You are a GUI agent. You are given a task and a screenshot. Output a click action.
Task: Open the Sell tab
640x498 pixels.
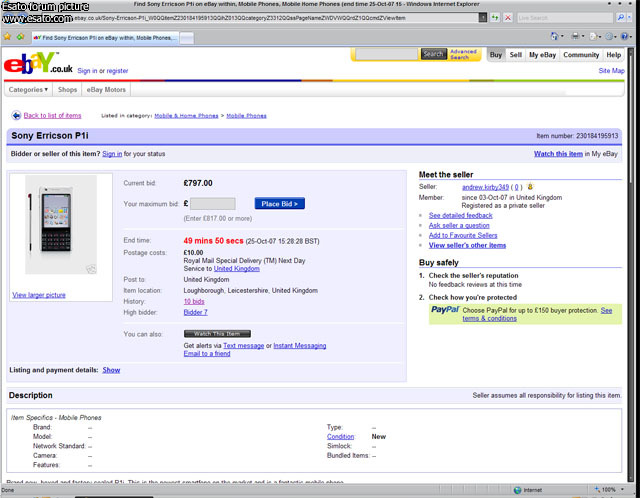coord(516,55)
